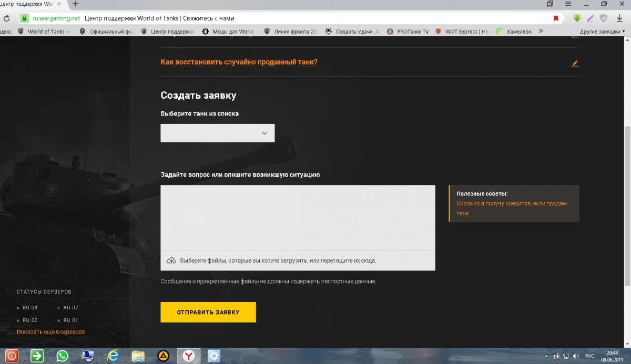631x364 pixels.
Task: Click server status 'RU 07'
Action: pos(67,308)
